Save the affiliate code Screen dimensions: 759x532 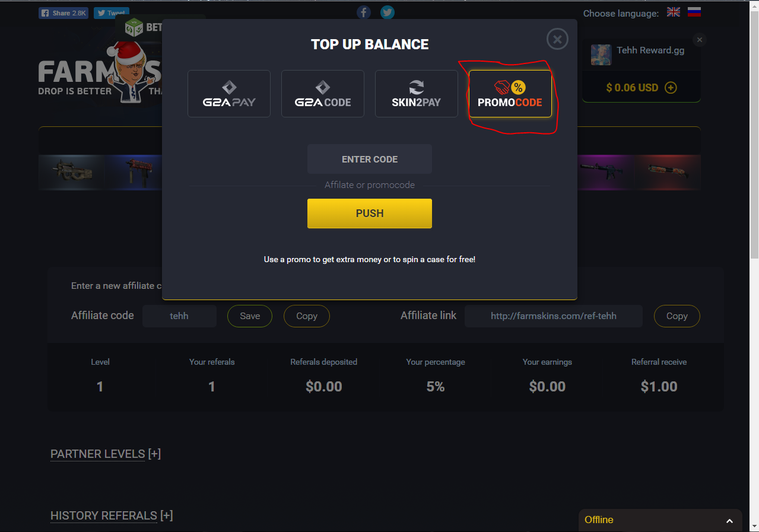coord(250,316)
